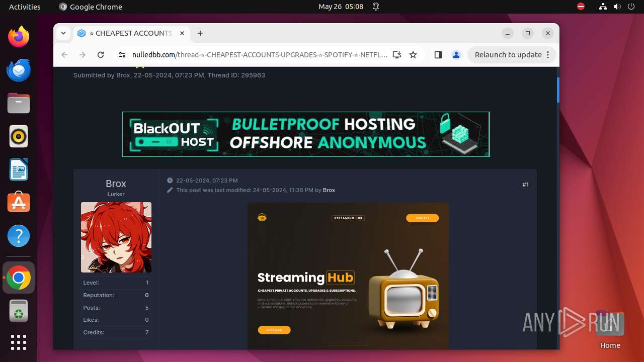644x362 pixels.
Task: Open Chrome three-dot menu
Action: (x=548, y=55)
